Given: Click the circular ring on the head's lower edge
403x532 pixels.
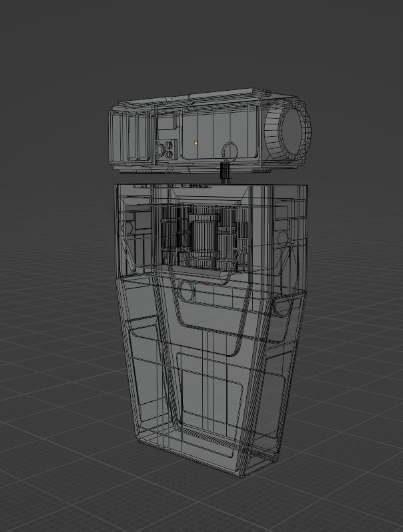Looking at the screenshot, I should (x=230, y=151).
